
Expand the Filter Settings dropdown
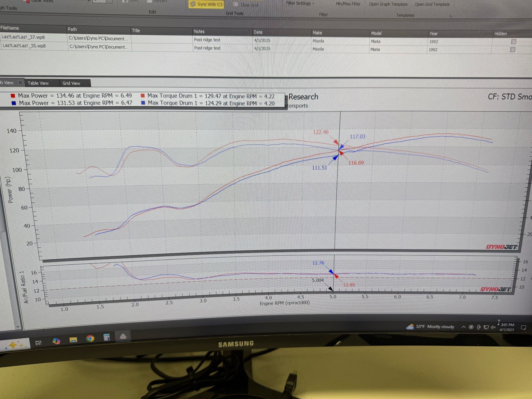tap(300, 3)
